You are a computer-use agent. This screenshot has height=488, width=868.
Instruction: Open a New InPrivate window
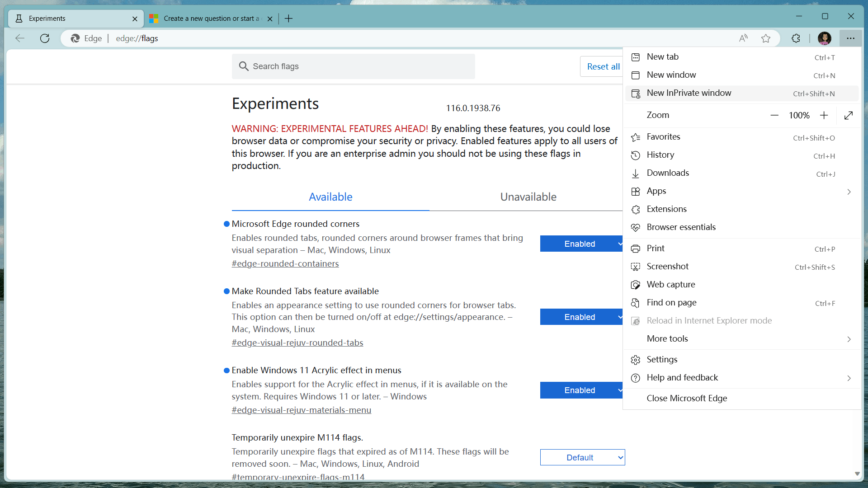[x=689, y=93]
